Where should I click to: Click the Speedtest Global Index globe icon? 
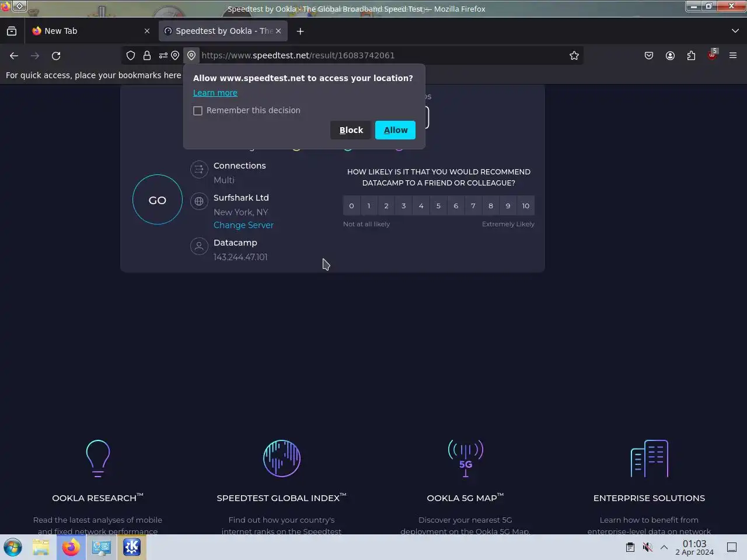click(x=282, y=459)
